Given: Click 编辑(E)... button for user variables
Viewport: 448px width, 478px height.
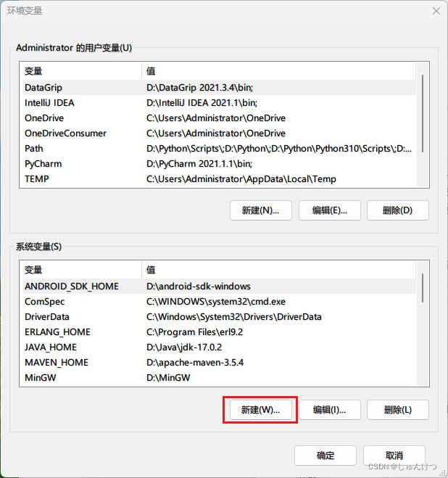Looking at the screenshot, I should tap(329, 210).
